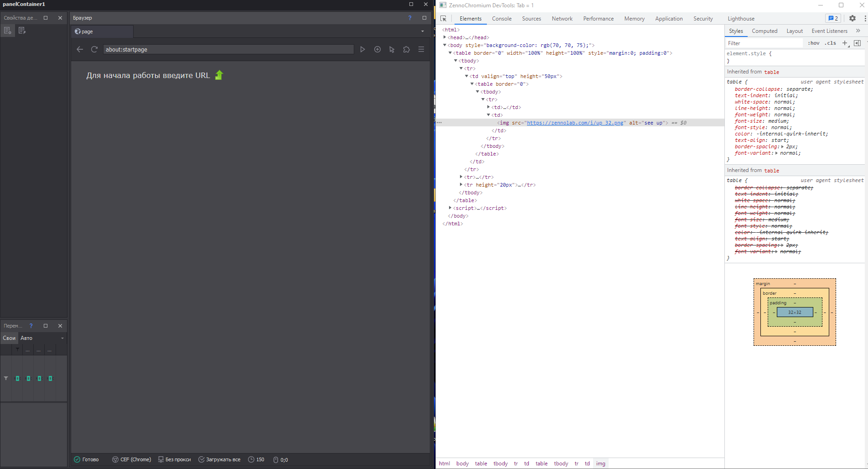This screenshot has height=469, width=868.
Task: Click the blue help question mark in Браузер panel
Action: (410, 18)
